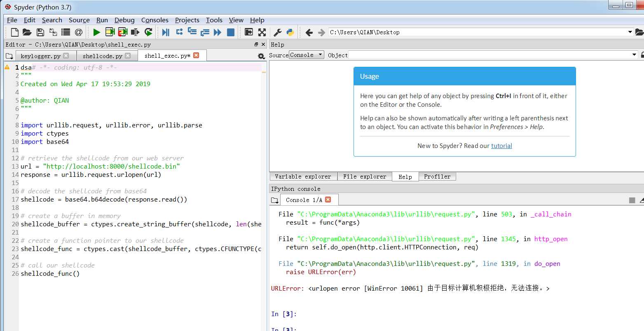The width and height of the screenshot is (644, 331).
Task: Run the file with the green arrow
Action: coord(97,32)
